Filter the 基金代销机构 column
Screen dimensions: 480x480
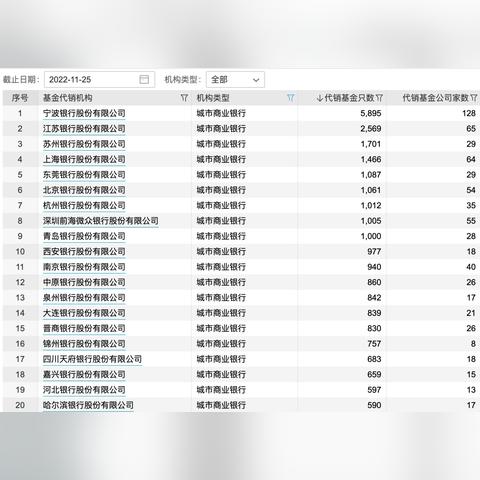coord(184,98)
